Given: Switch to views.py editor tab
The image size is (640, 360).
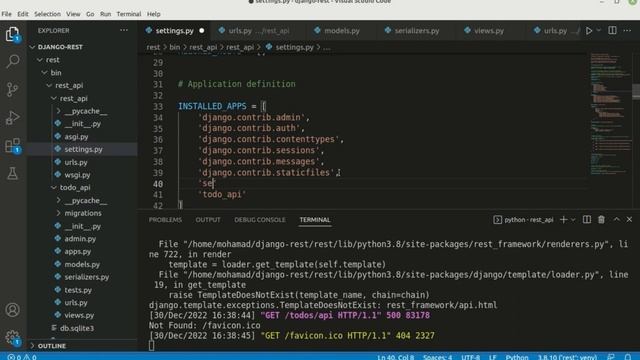Looking at the screenshot, I should (489, 31).
